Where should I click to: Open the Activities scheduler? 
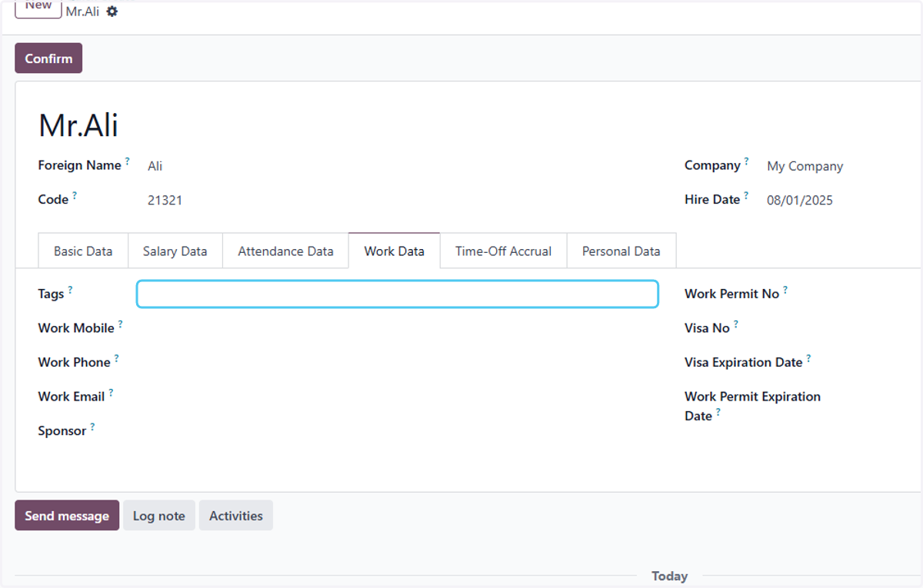click(x=236, y=516)
